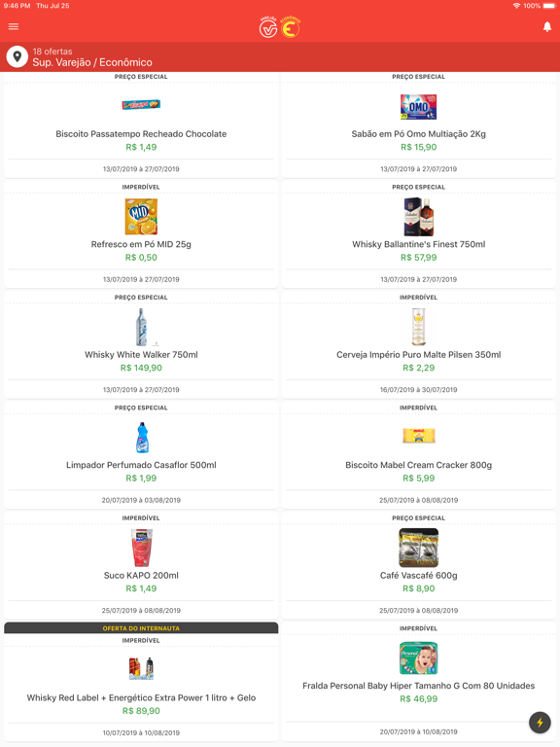Tap the lightning bolt floating button
This screenshot has width=560, height=747.
[540, 723]
